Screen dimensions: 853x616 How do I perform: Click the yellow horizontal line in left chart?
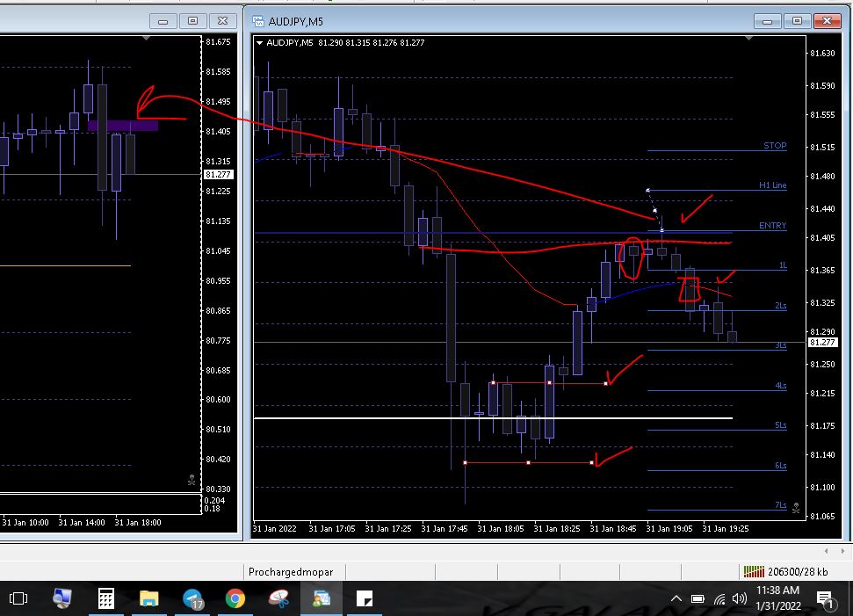(65, 265)
